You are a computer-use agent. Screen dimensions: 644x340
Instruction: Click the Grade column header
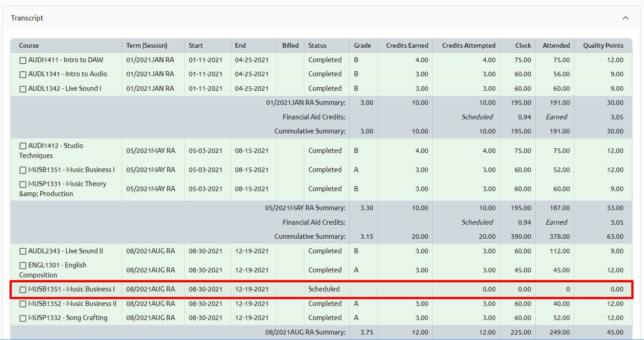pos(362,45)
